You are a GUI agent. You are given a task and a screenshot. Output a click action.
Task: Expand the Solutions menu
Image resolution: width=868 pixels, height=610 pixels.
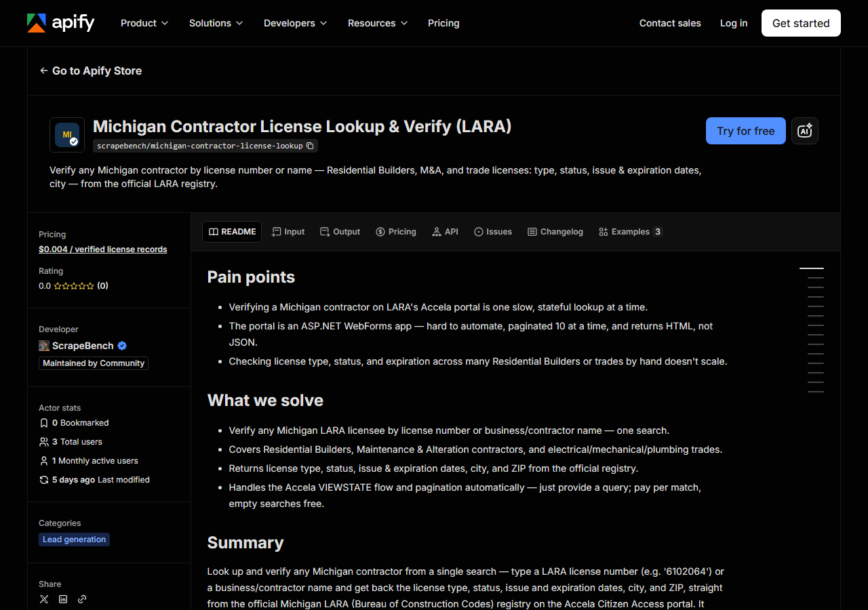pyautogui.click(x=216, y=23)
